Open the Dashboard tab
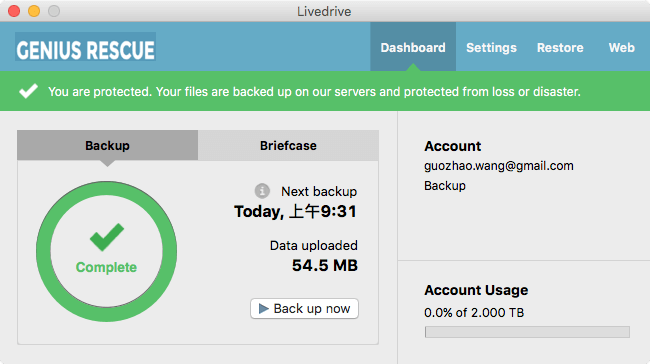 tap(413, 47)
